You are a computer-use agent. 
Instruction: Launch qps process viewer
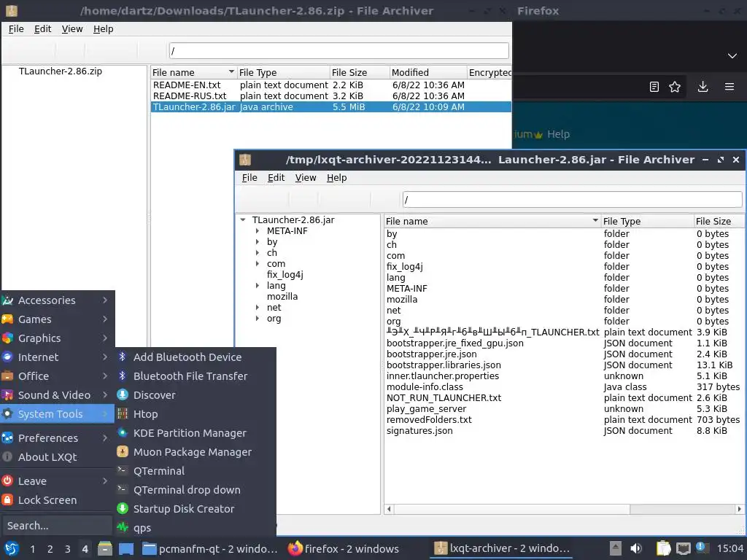[196, 528]
